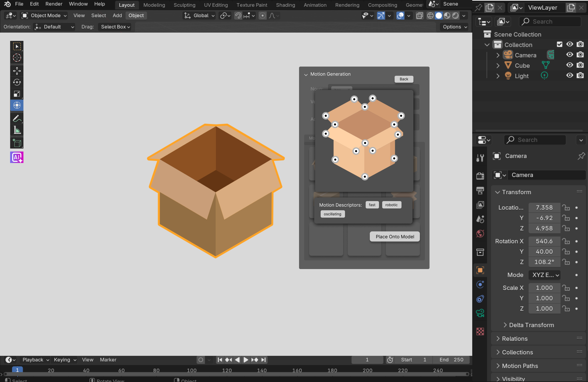Open the Select Box drag dropdown
This screenshot has height=382, width=588.
(115, 27)
